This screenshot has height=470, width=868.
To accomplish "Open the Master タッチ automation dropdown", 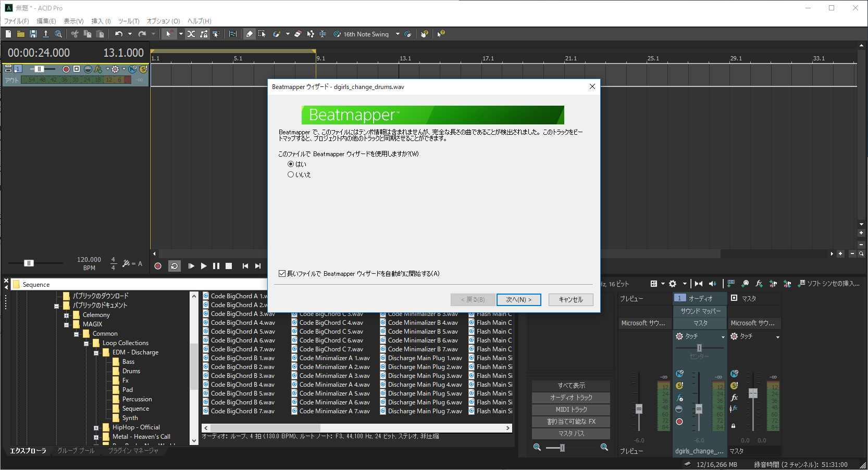I will click(777, 337).
